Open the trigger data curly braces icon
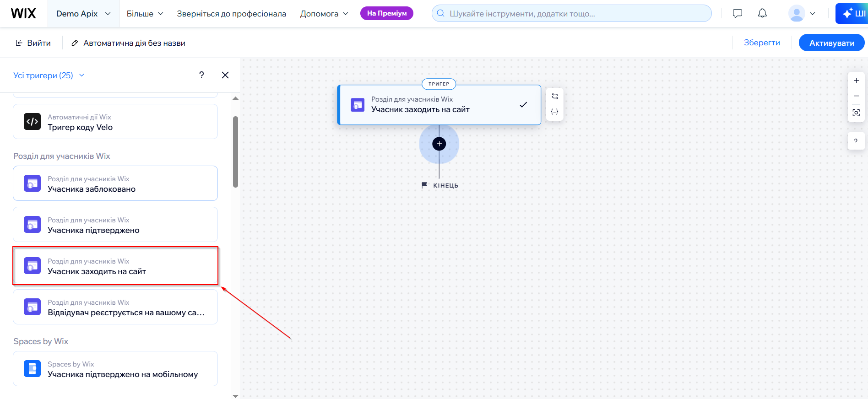This screenshot has width=868, height=399. [555, 112]
